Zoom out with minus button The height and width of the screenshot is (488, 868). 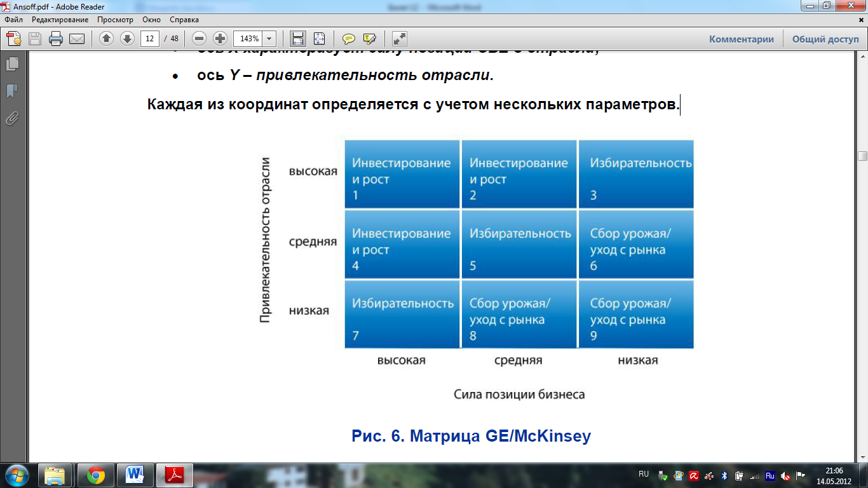pyautogui.click(x=200, y=39)
